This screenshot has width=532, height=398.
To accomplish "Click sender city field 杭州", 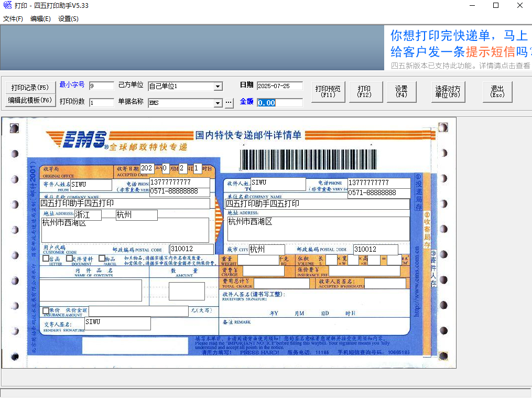I will coord(137,215).
